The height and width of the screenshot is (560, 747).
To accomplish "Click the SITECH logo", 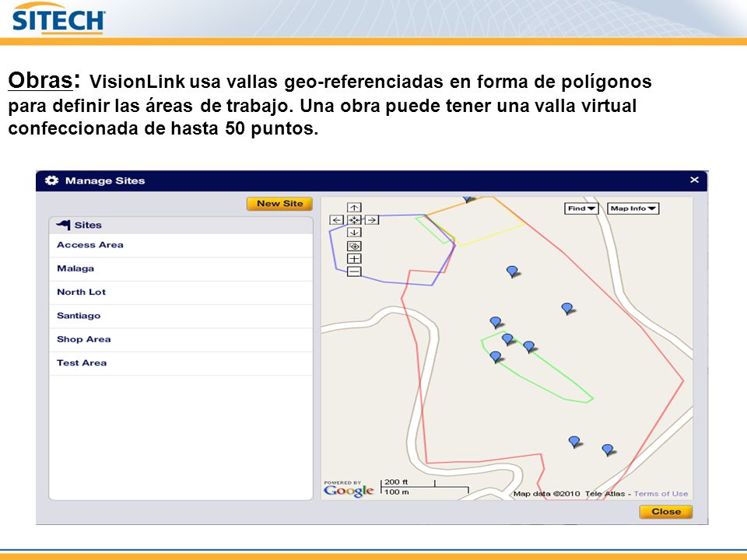I will 58,19.
